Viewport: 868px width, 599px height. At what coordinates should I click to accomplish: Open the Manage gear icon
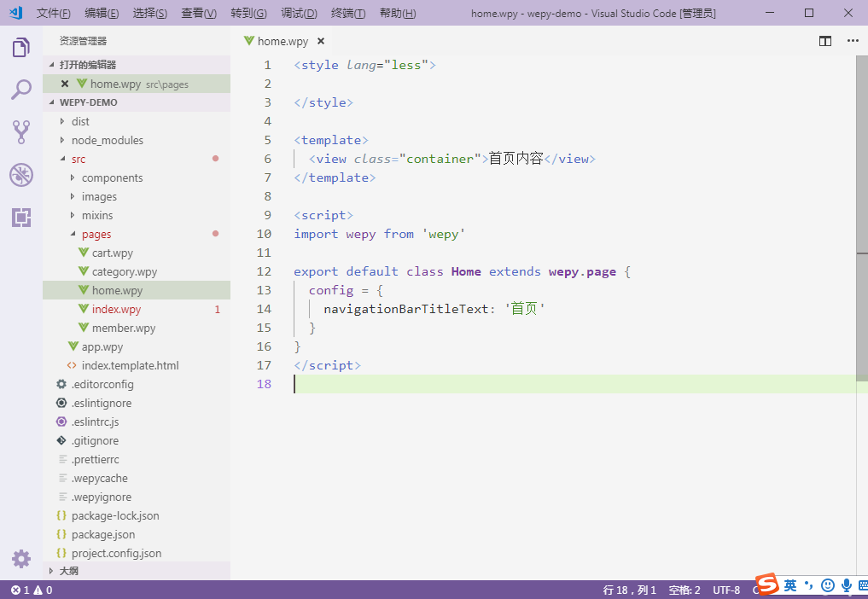click(21, 559)
